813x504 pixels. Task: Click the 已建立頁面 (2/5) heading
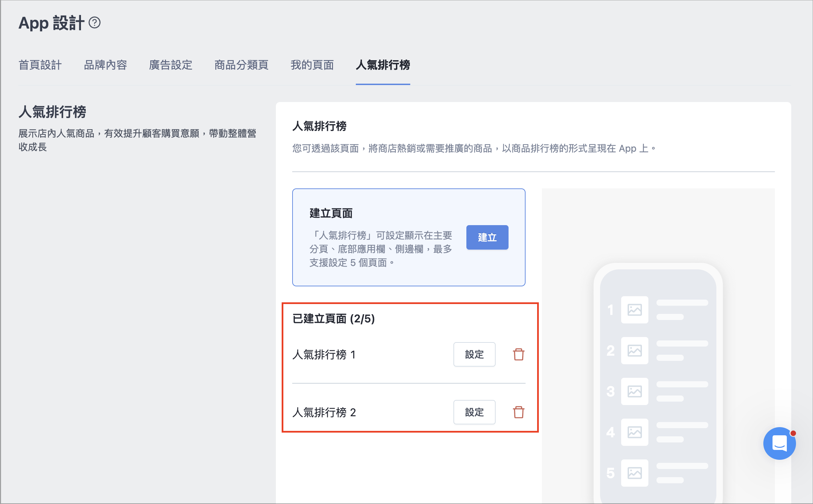[x=334, y=319]
